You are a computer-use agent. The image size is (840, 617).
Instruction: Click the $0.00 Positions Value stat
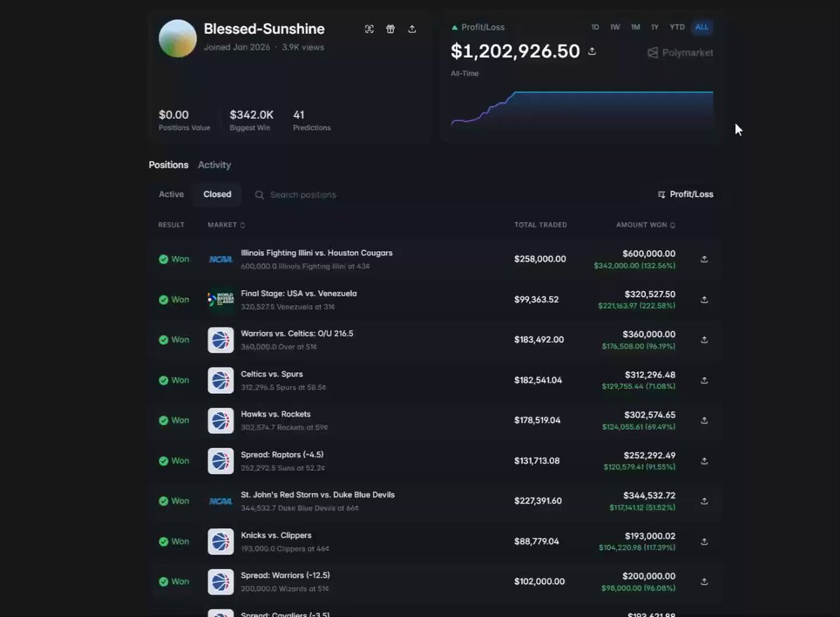(184, 120)
